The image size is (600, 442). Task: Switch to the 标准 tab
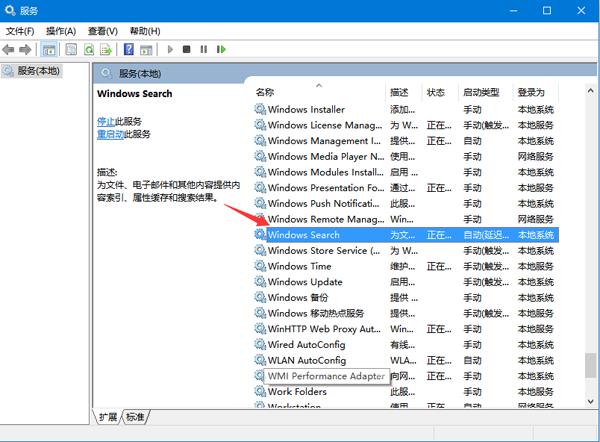coord(135,417)
